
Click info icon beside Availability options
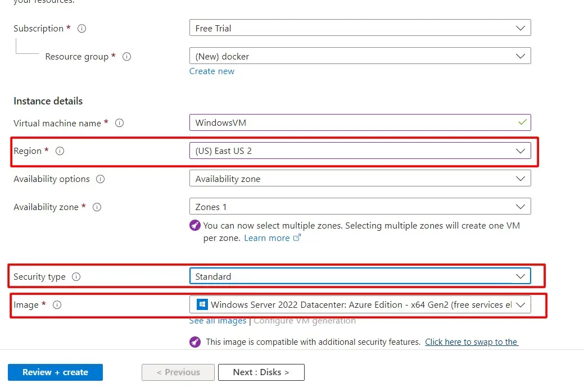(x=101, y=179)
